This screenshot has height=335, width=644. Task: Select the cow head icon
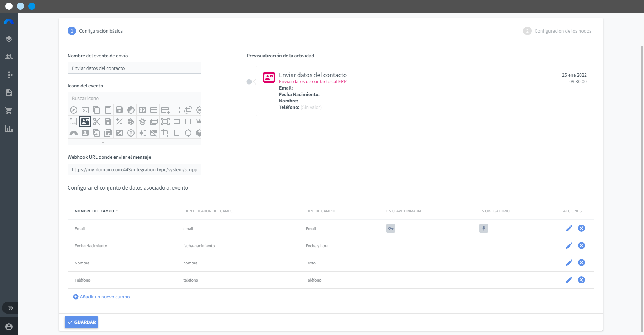142,121
